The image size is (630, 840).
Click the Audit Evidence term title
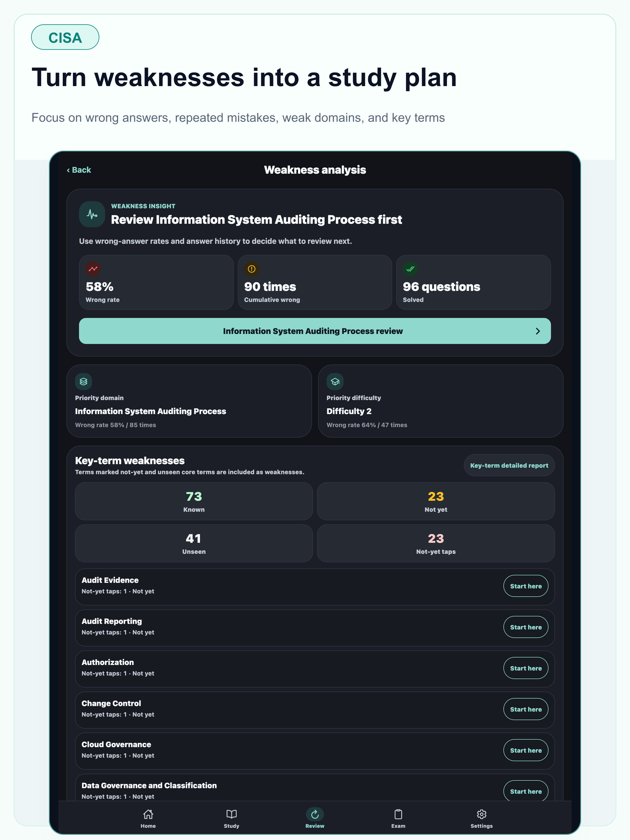110,580
